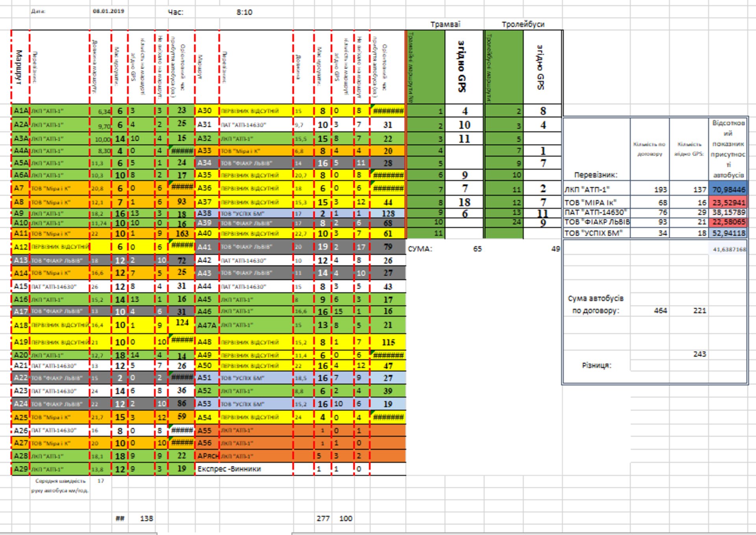Click tram total value 65
Screen dimensions: 756x535
[477, 249]
